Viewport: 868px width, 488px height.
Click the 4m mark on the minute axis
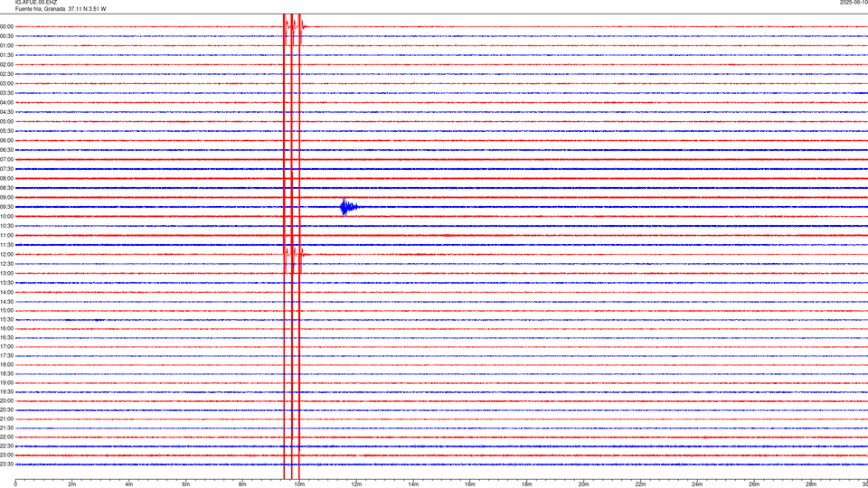tap(129, 484)
